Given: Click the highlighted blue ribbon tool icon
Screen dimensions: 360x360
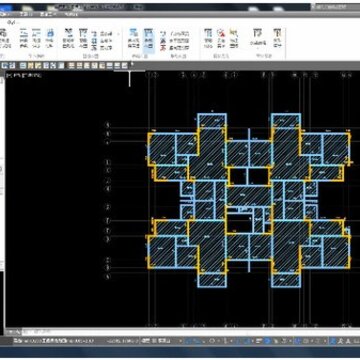Looking at the screenshot, I should [150, 40].
